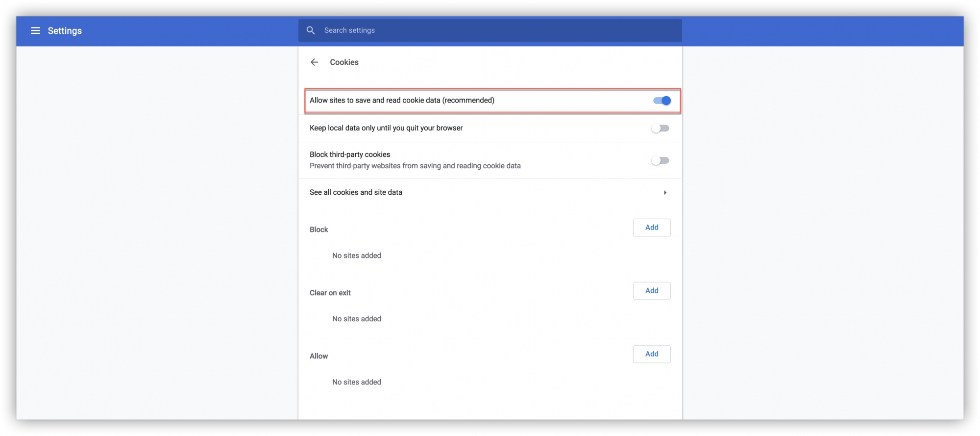The width and height of the screenshot is (980, 436).
Task: Go back using the arrow beside Cookies
Action: tap(314, 62)
